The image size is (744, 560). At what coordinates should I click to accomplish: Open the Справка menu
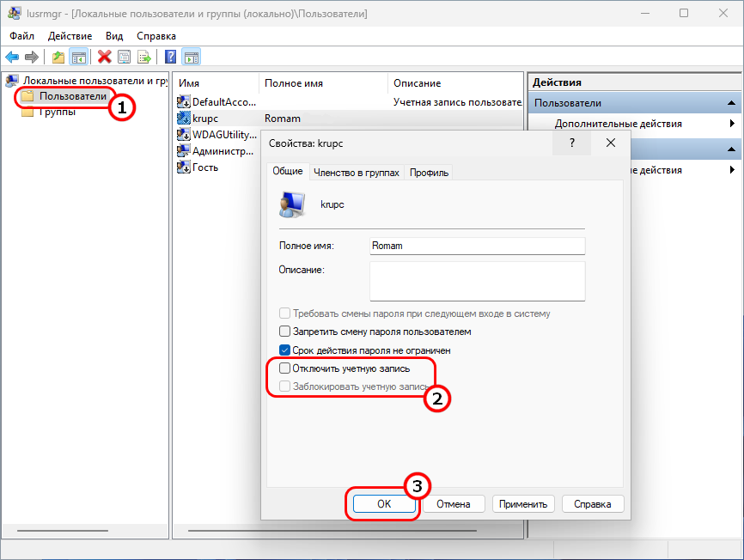click(x=156, y=36)
